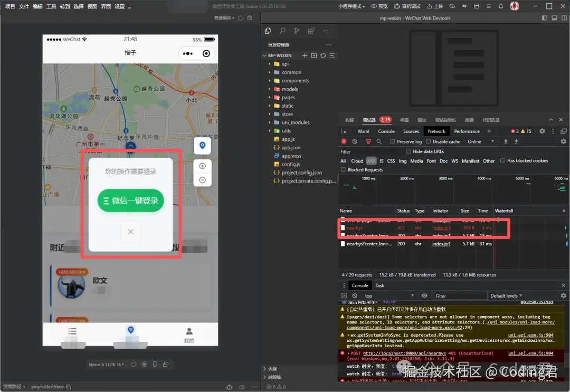
Task: Switch to the Network tab
Action: 436,131
